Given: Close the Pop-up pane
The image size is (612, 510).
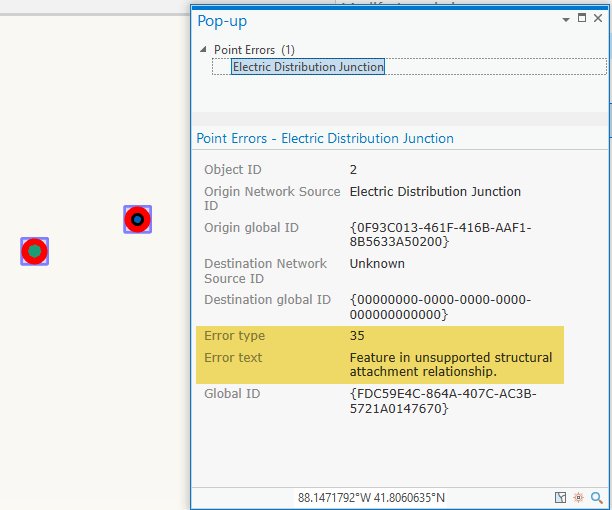Looking at the screenshot, I should coord(598,18).
